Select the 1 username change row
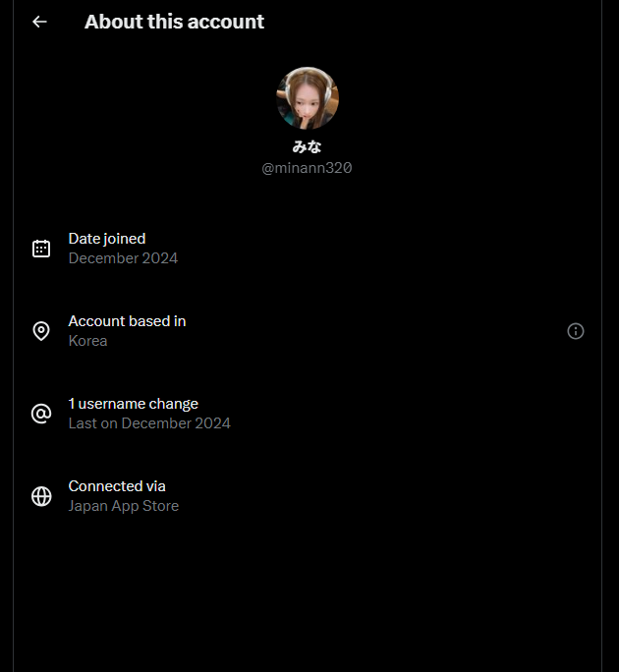This screenshot has height=672, width=619. (307, 414)
